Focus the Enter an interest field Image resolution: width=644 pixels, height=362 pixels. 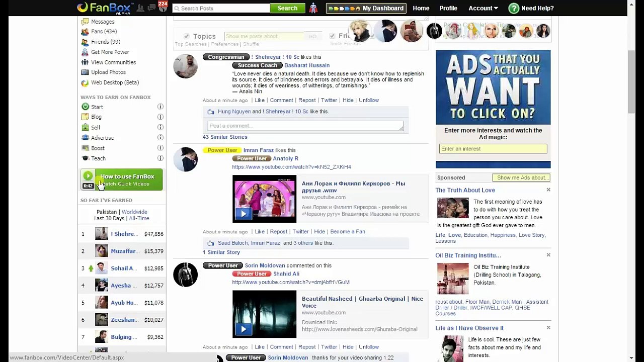pyautogui.click(x=493, y=149)
